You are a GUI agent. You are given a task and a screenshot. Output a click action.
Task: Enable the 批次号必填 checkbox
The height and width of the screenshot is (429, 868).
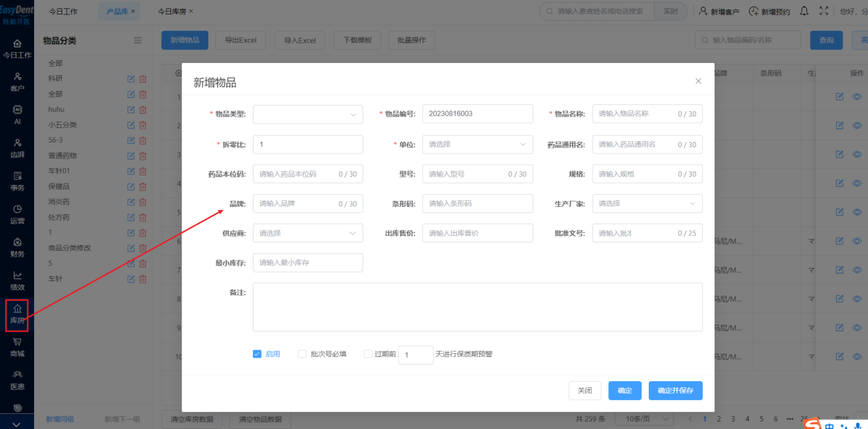coord(302,354)
